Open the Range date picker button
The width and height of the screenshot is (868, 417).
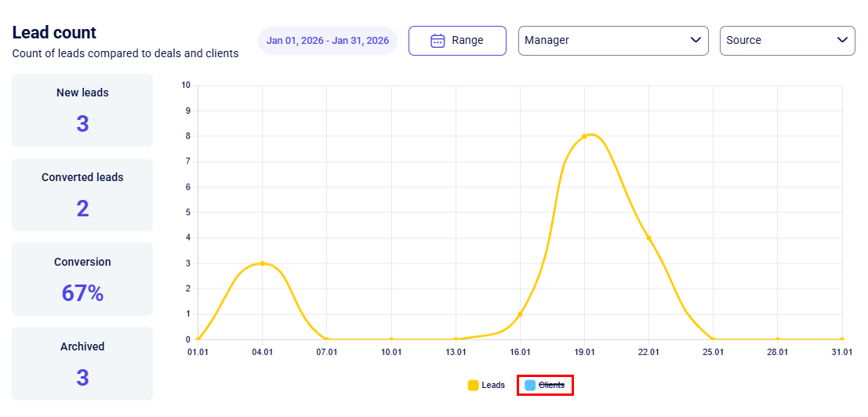457,41
